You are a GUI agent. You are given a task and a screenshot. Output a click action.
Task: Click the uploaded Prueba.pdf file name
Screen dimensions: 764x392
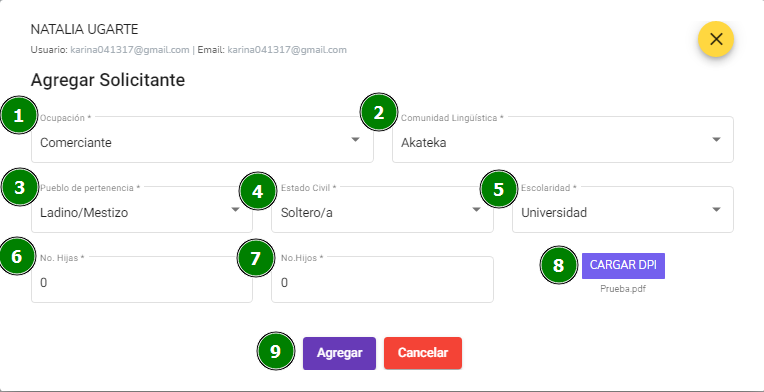point(623,289)
